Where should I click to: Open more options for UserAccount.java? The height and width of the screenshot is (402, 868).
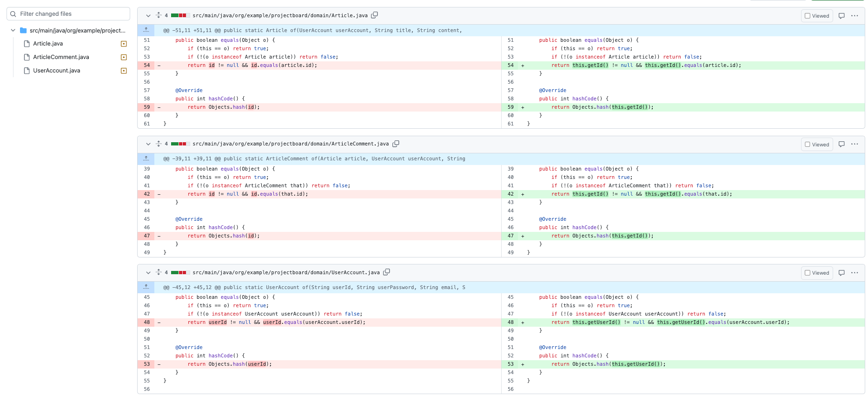855,273
